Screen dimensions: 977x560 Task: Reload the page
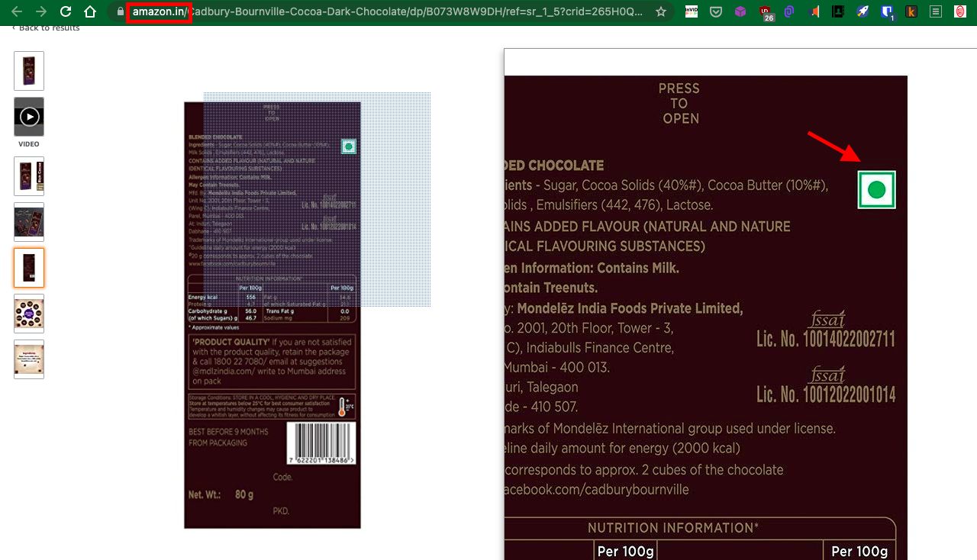click(x=66, y=11)
